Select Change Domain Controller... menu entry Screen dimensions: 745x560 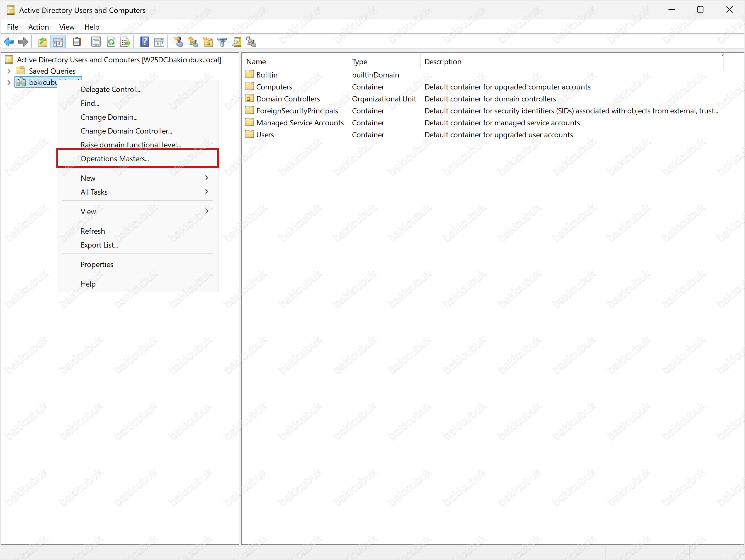coord(137,131)
